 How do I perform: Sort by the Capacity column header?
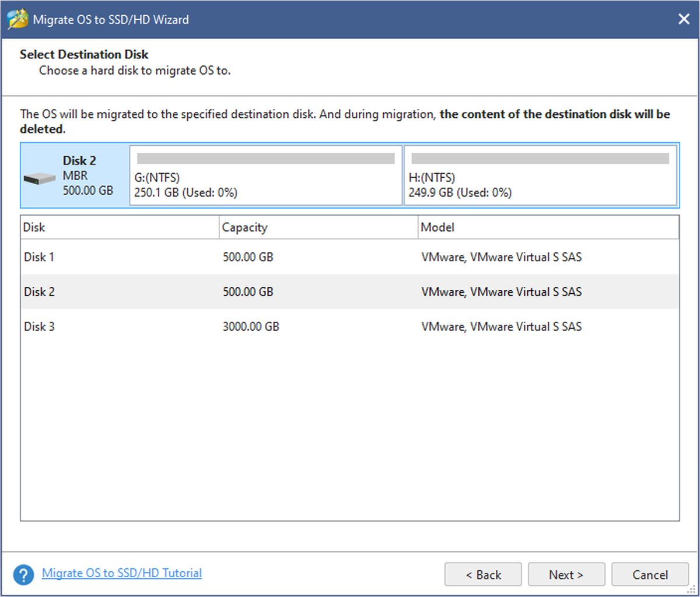click(318, 227)
